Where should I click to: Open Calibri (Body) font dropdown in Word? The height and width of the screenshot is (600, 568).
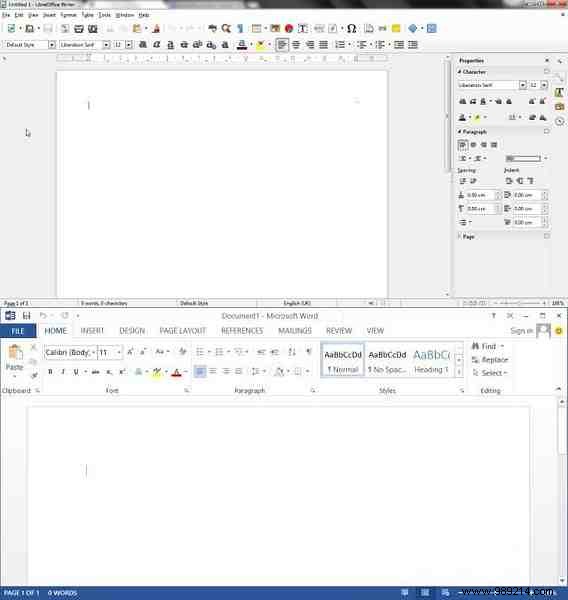point(93,352)
